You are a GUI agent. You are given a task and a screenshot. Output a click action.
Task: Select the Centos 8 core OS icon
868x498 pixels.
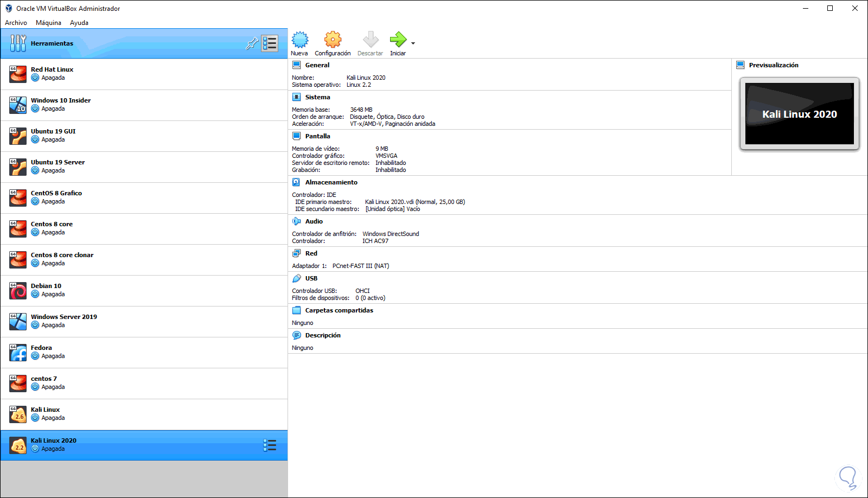pos(18,228)
